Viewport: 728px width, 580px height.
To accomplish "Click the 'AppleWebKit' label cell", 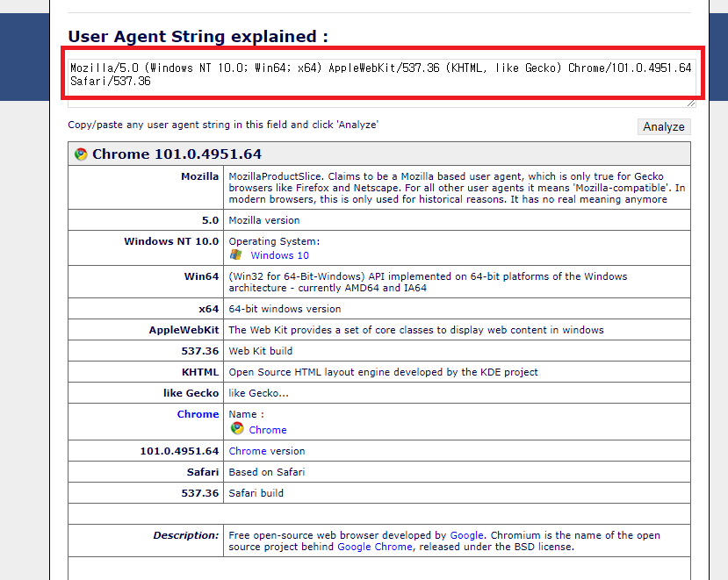I will point(146,330).
